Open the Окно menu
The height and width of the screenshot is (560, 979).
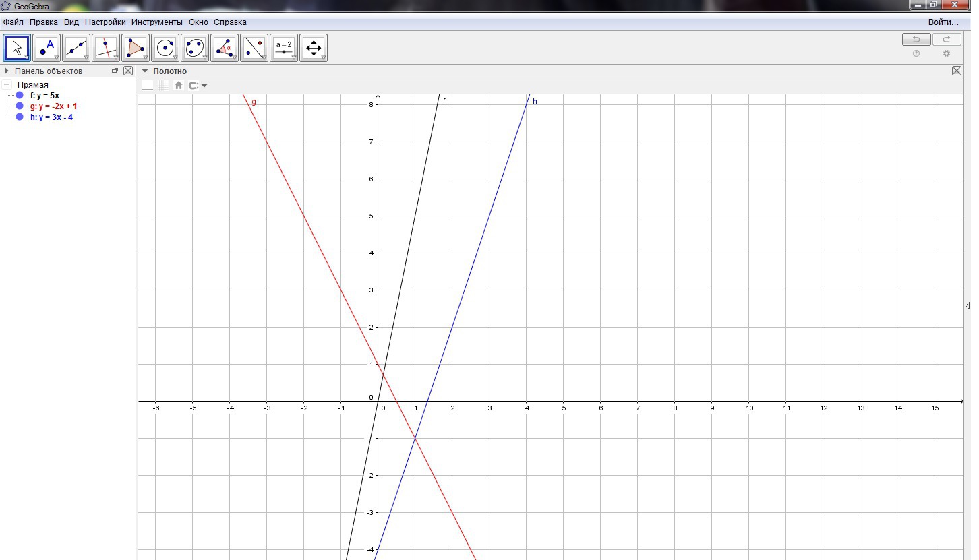[198, 22]
